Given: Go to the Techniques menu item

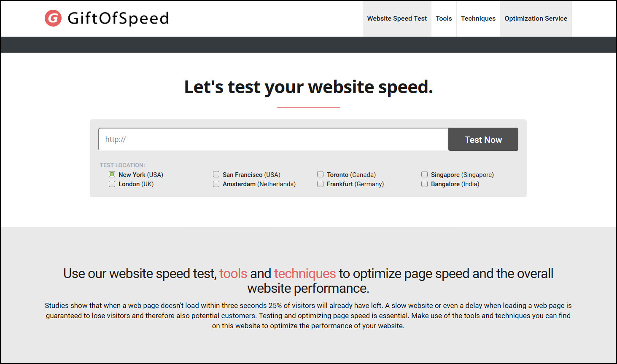Looking at the screenshot, I should click(478, 19).
